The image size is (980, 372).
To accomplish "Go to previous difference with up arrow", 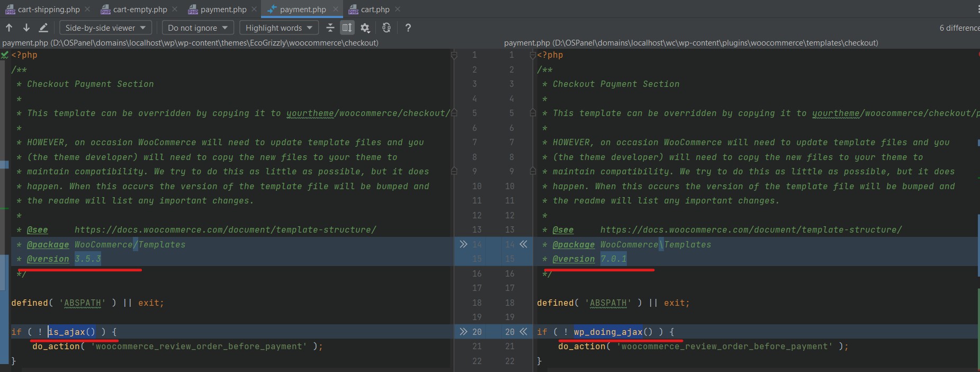I will coord(9,28).
